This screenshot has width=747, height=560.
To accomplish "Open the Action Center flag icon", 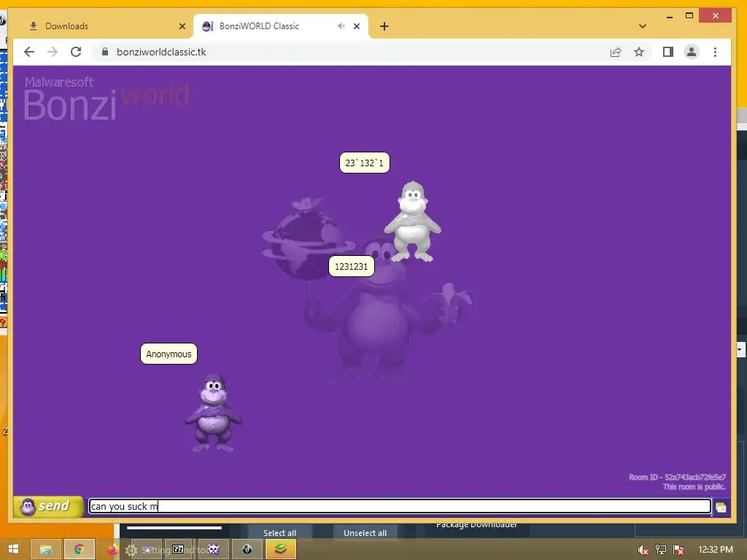I will coord(678,550).
